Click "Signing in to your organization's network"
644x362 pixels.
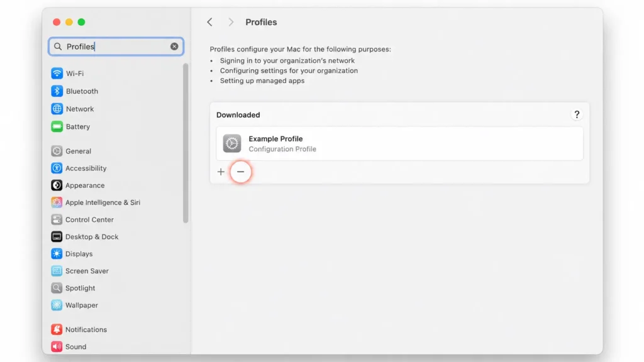coord(287,61)
